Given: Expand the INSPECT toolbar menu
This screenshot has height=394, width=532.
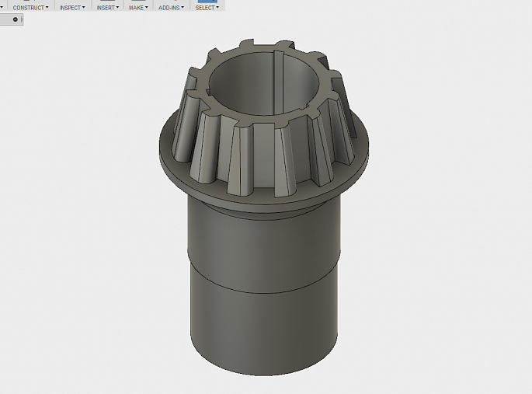Looking at the screenshot, I should 72,7.
